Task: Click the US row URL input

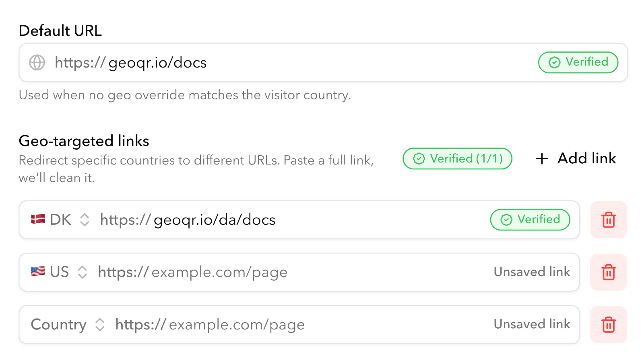Action: pyautogui.click(x=282, y=272)
